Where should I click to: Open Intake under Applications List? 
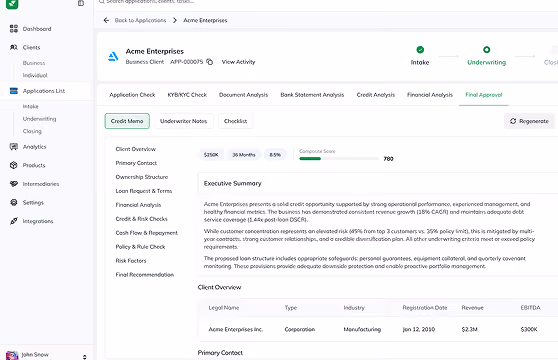point(30,106)
